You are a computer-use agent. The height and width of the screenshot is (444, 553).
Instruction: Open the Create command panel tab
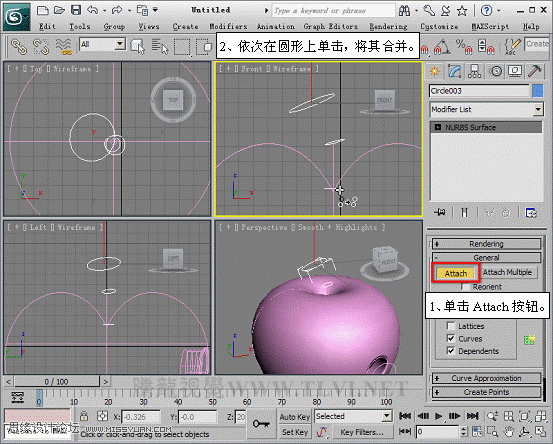pos(434,72)
